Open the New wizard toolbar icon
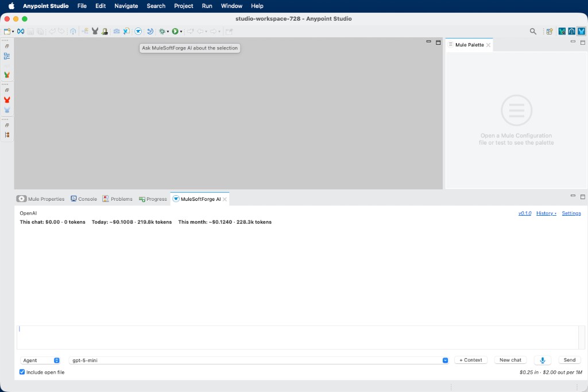This screenshot has width=588, height=392. (7, 32)
